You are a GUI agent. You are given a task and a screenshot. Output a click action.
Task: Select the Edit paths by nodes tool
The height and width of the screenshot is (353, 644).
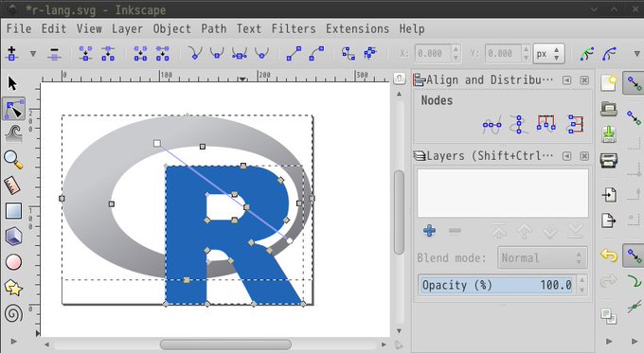(x=13, y=109)
